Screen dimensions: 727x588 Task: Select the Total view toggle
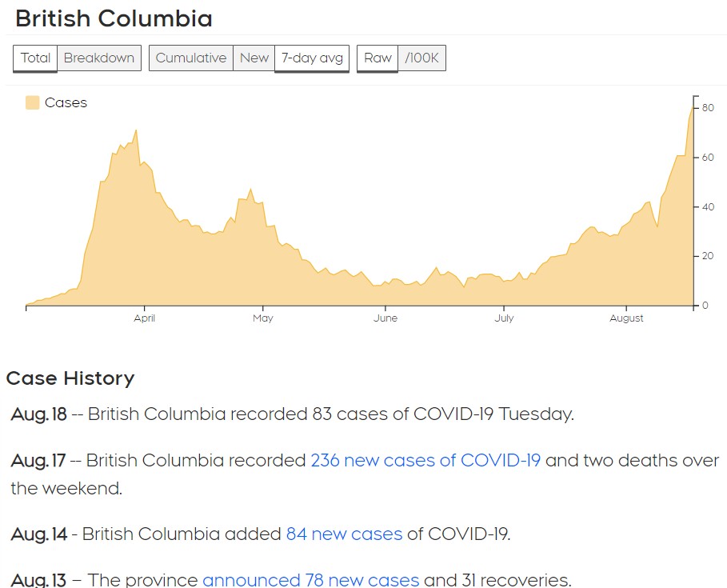click(35, 58)
